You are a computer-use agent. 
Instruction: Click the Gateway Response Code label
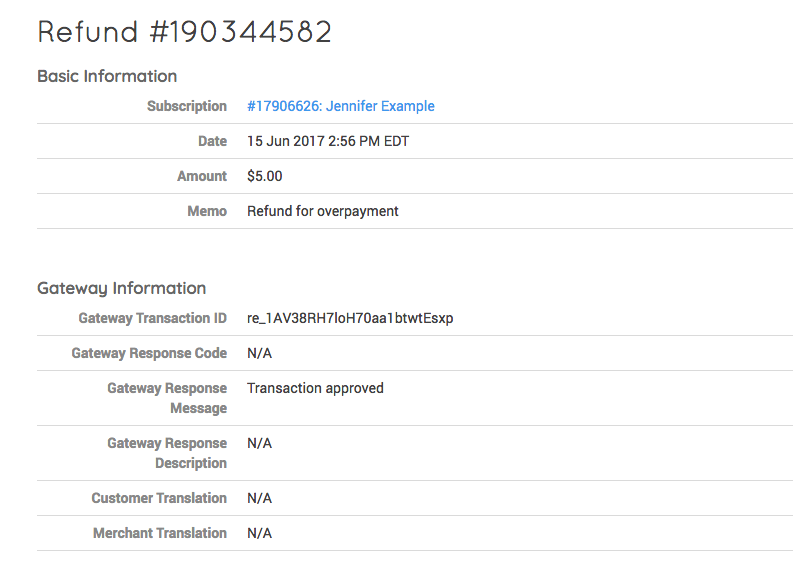coord(149,353)
